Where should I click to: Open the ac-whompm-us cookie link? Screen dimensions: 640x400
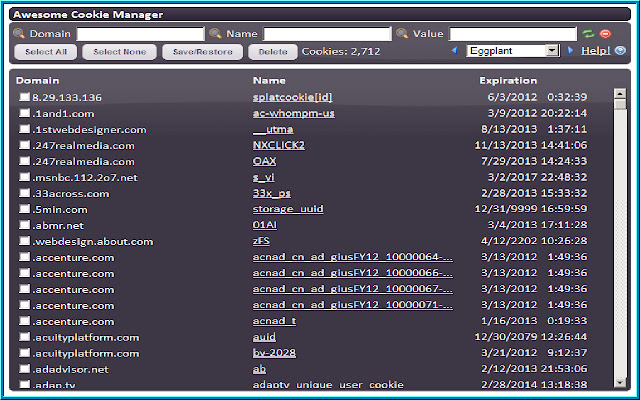(293, 113)
